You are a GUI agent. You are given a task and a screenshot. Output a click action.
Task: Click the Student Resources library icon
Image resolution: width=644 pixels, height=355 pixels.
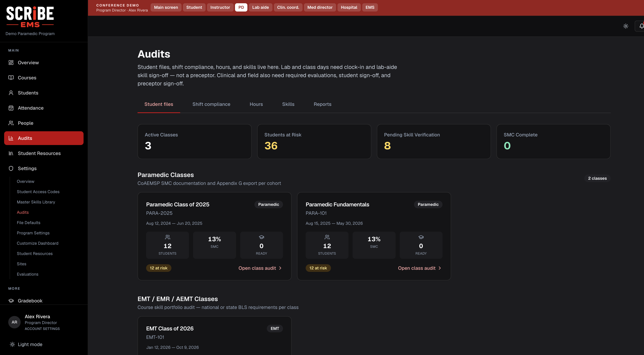coord(11,153)
